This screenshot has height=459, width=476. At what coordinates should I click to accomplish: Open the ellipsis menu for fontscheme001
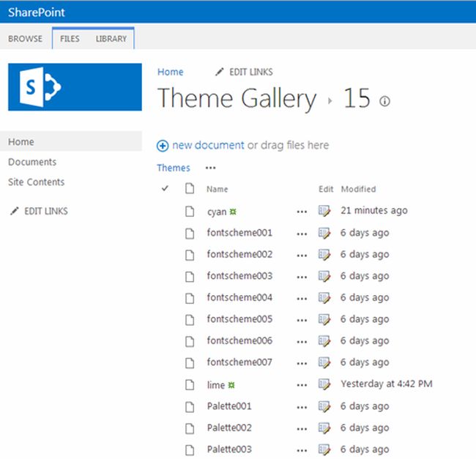pos(302,234)
